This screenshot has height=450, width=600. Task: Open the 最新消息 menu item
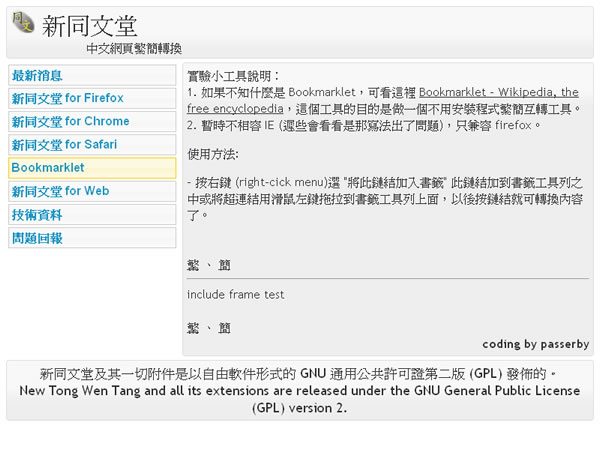click(x=36, y=75)
